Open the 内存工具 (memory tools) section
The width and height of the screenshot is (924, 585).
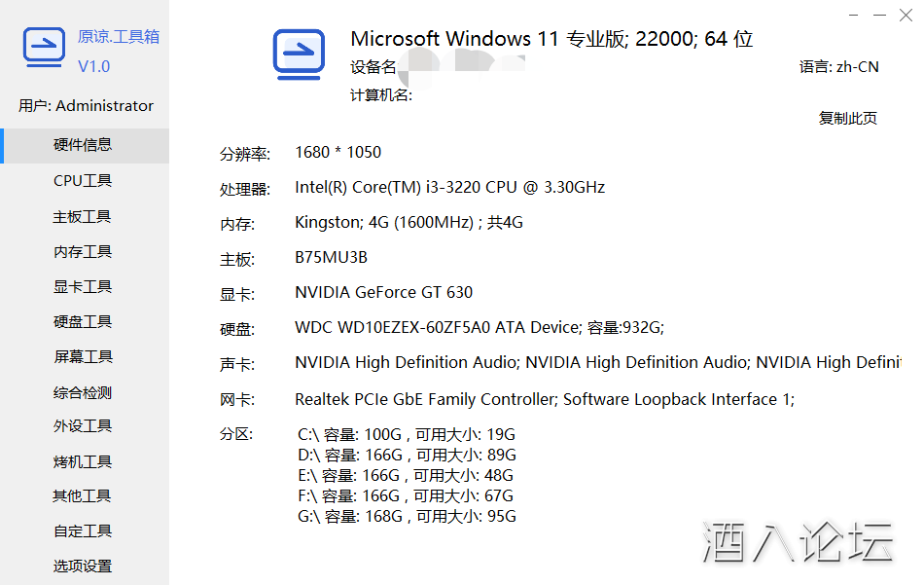[x=82, y=250]
